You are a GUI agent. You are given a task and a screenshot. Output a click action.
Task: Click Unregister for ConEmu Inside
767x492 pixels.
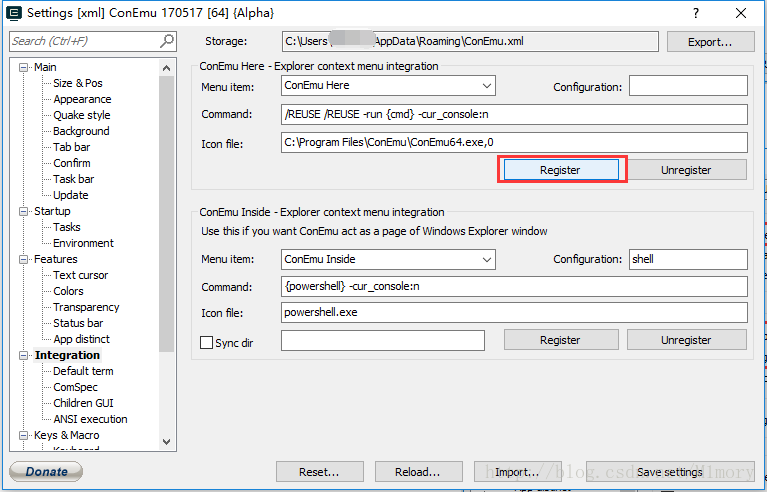[686, 340]
